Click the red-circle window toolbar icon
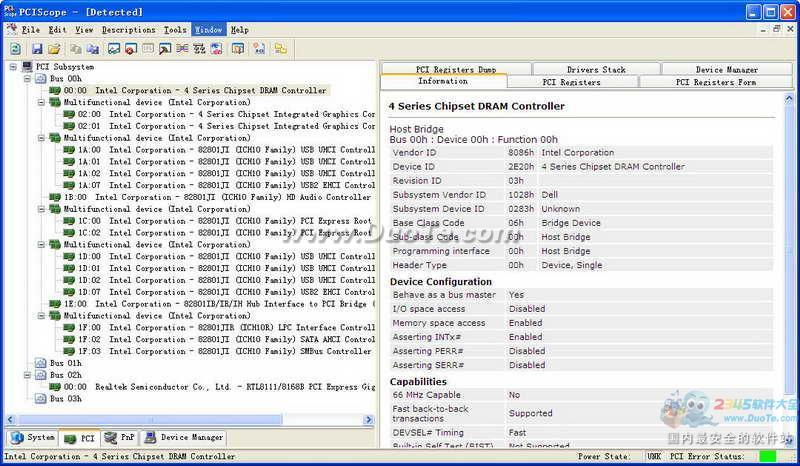The image size is (800, 466). pos(131,48)
